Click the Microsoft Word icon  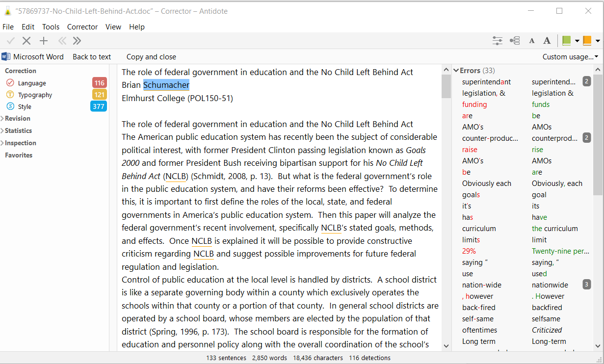tap(6, 56)
